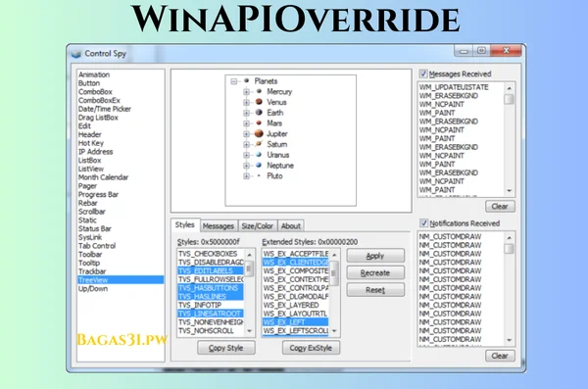Viewport: 588px width, 389px height.
Task: Select Up/Down in the control list
Action: (93, 288)
